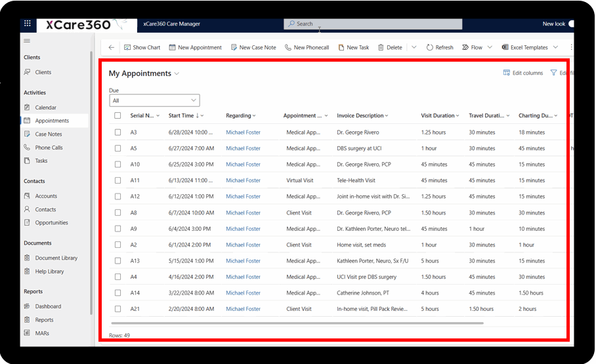Click the sidebar vertical scrollbar
596x364 pixels.
[x=91, y=182]
